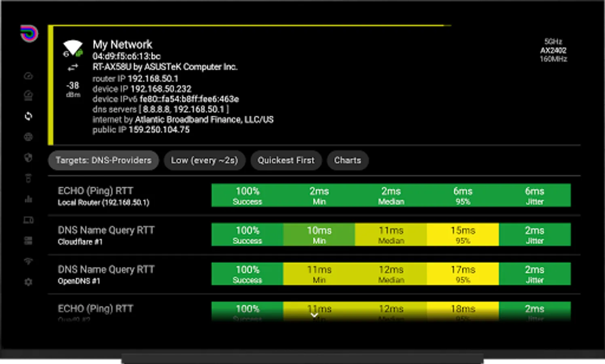Image resolution: width=605 pixels, height=364 pixels.
Task: Open the sidebar icon below the shield
Action: (x=28, y=178)
